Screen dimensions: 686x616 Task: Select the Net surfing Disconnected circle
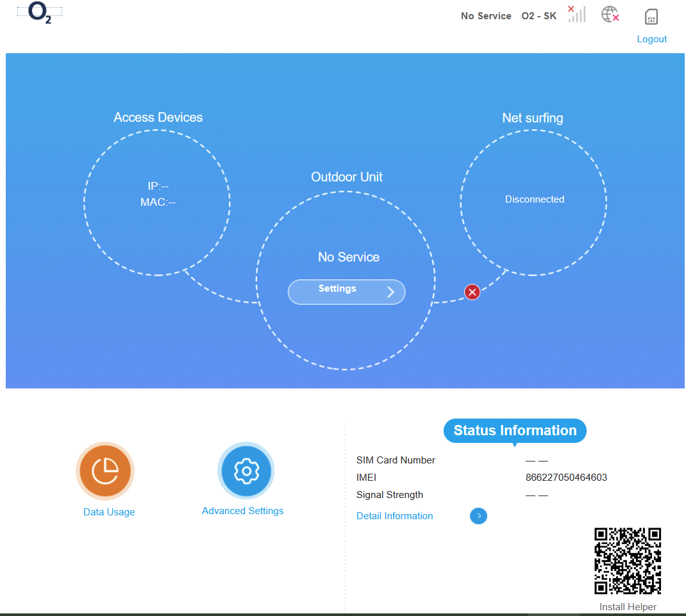point(534,203)
